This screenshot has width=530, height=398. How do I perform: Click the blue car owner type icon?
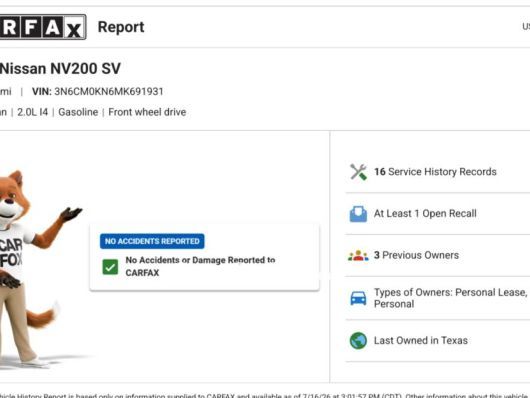tap(358, 298)
